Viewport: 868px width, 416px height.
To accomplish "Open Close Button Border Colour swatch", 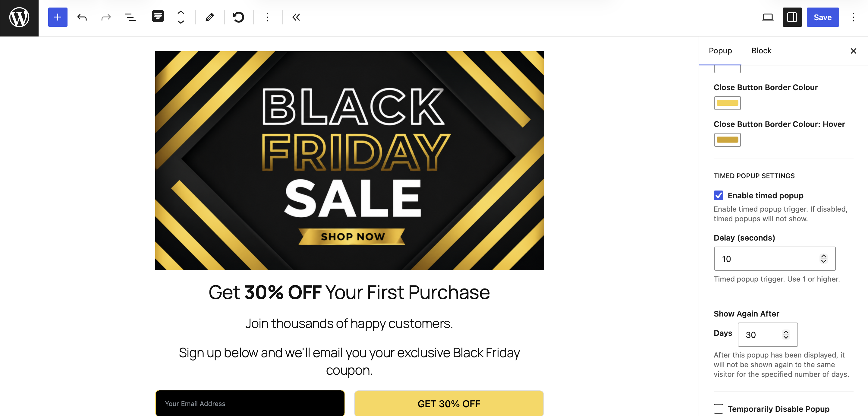I will pyautogui.click(x=727, y=103).
